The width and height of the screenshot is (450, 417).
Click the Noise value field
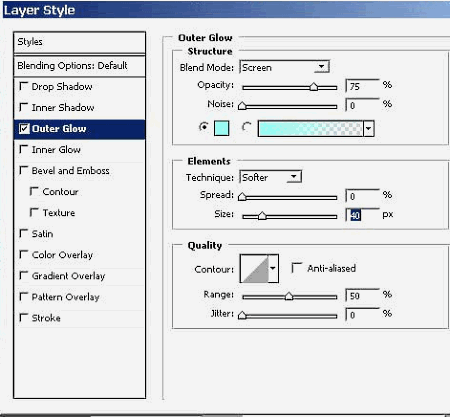coord(363,105)
